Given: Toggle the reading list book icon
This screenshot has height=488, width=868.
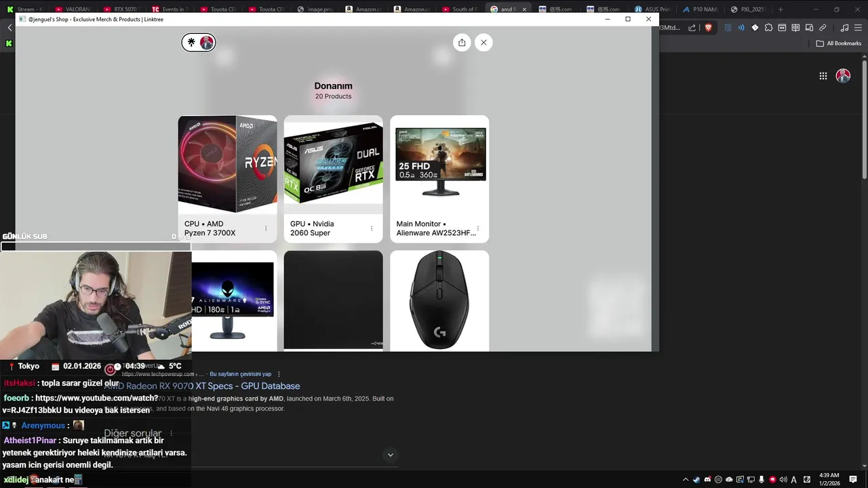Looking at the screenshot, I should tap(795, 28).
